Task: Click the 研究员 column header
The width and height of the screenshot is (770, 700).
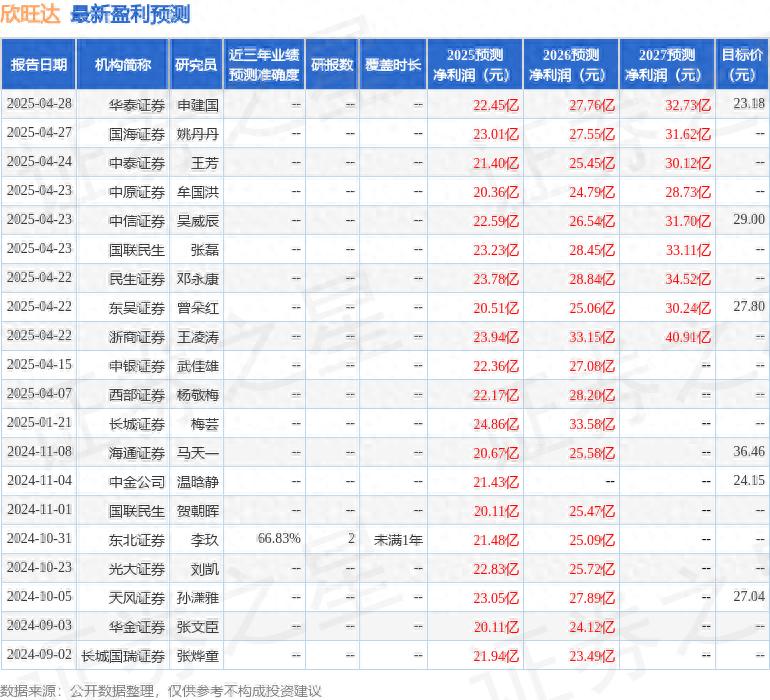Action: pos(196,64)
